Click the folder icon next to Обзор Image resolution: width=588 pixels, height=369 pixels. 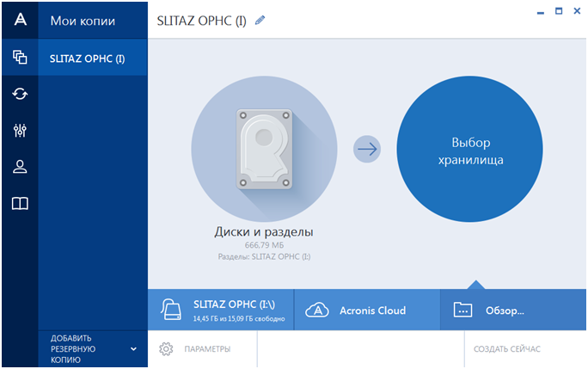pyautogui.click(x=462, y=310)
